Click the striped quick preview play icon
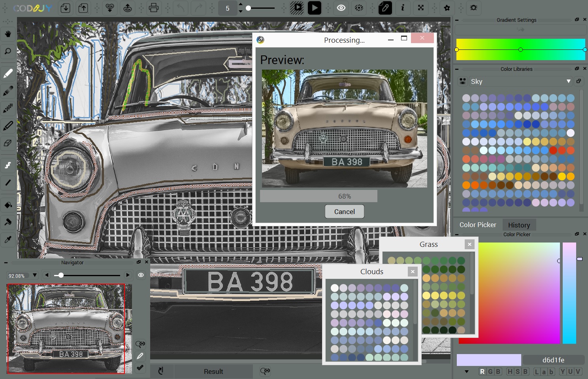588x379 pixels. coord(297,8)
